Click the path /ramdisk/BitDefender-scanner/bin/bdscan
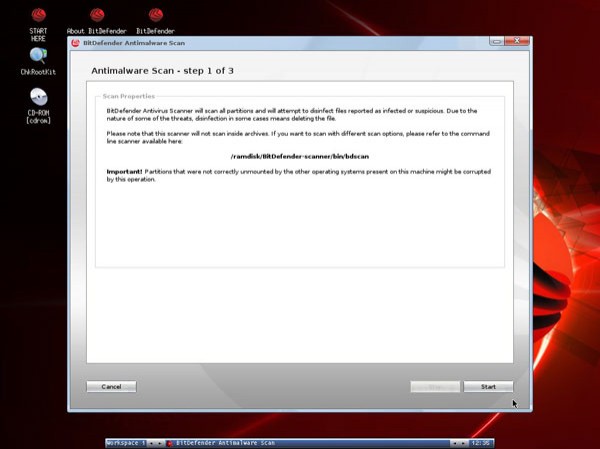This screenshot has height=449, width=600. (x=300, y=157)
